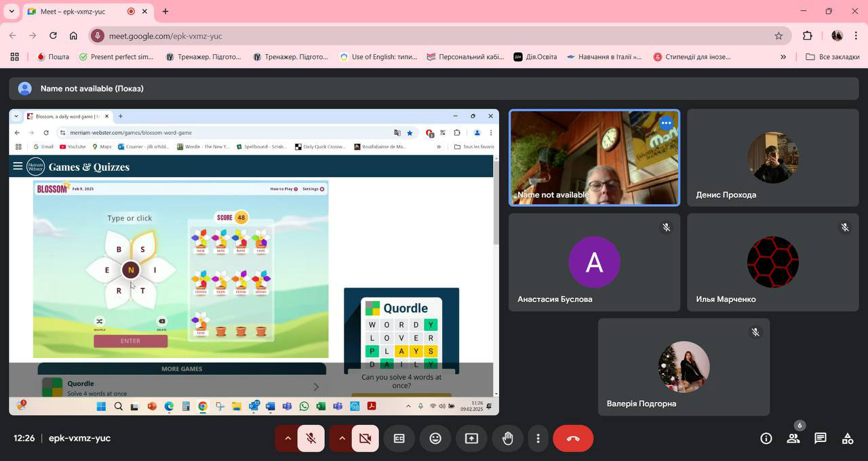The height and width of the screenshot is (461, 868).
Task: Open the Пошта bookmark
Action: click(53, 57)
